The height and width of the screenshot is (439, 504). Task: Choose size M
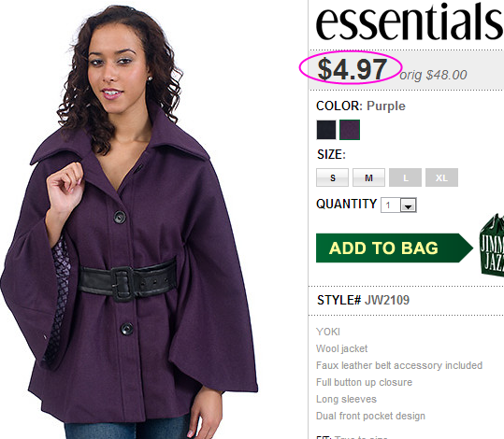click(368, 177)
